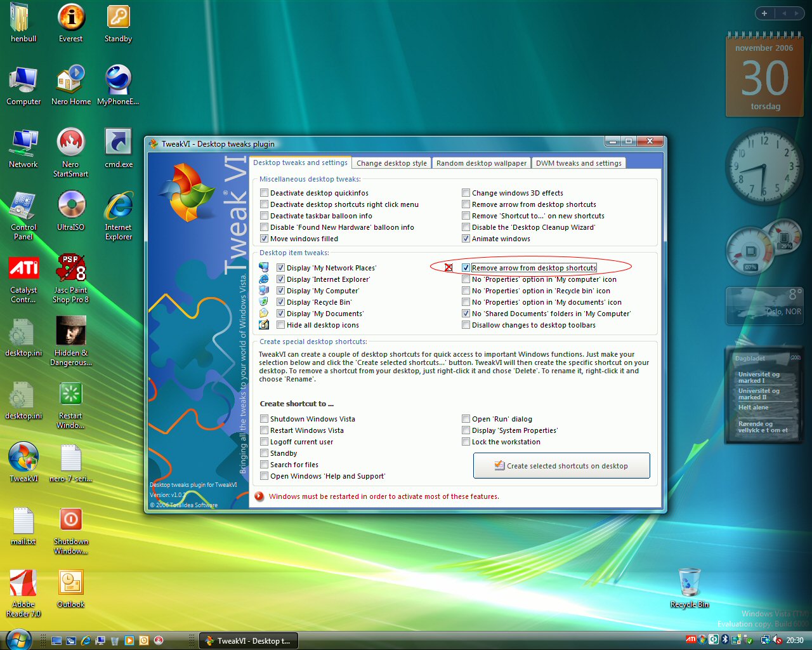Select the Standby desktop shortcut
Image resolution: width=812 pixels, height=650 pixels.
coord(119,22)
